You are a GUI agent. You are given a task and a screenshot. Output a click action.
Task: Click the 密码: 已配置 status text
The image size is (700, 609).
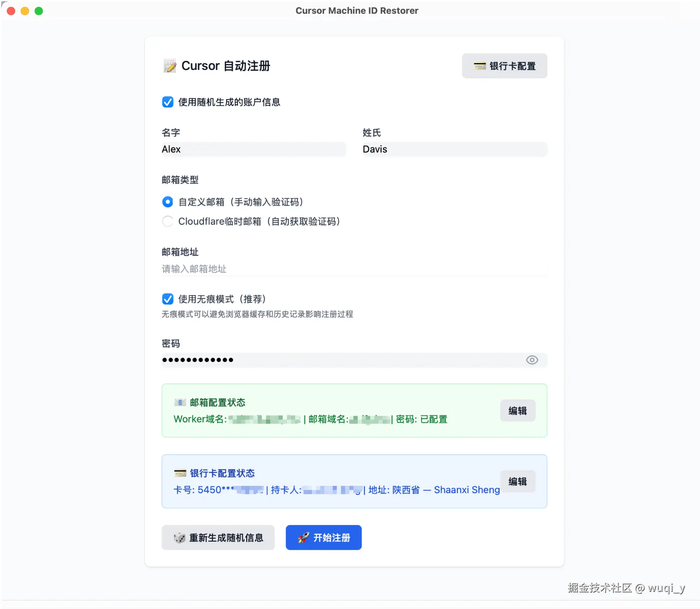422,419
